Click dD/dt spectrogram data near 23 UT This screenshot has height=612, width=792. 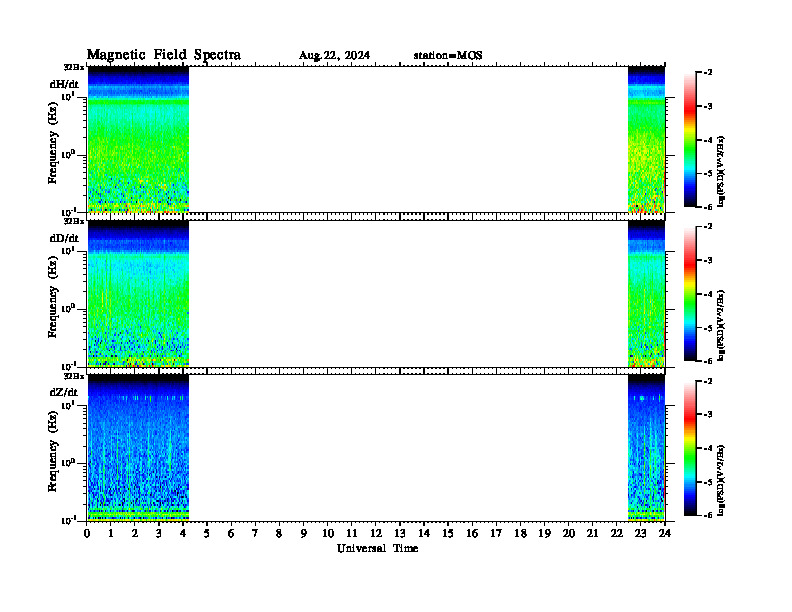[647, 294]
